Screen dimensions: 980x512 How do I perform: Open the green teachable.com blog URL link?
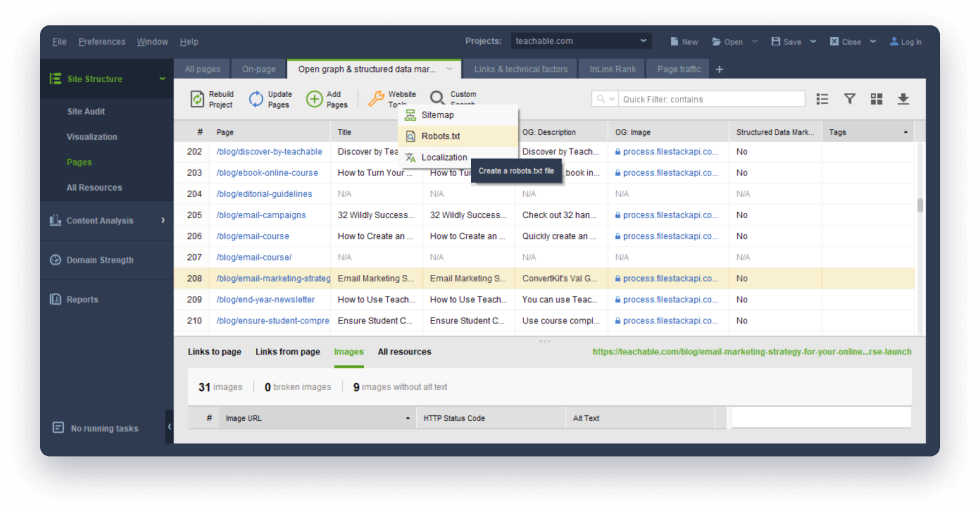(752, 351)
